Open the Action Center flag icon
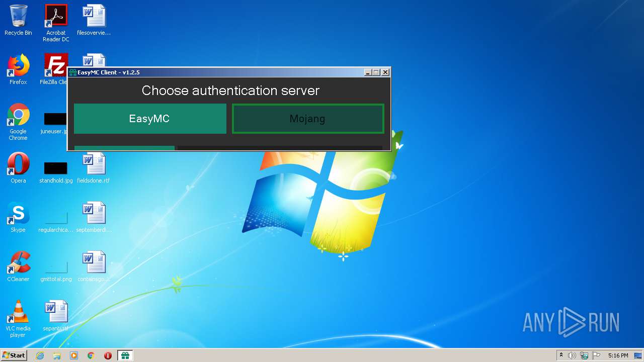Viewport: 644px width, 362px height. 597,355
